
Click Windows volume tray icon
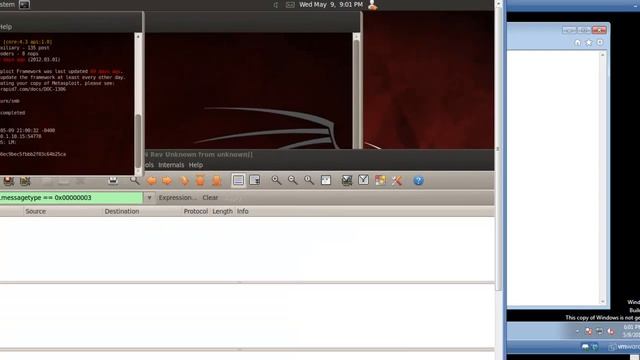click(x=611, y=331)
